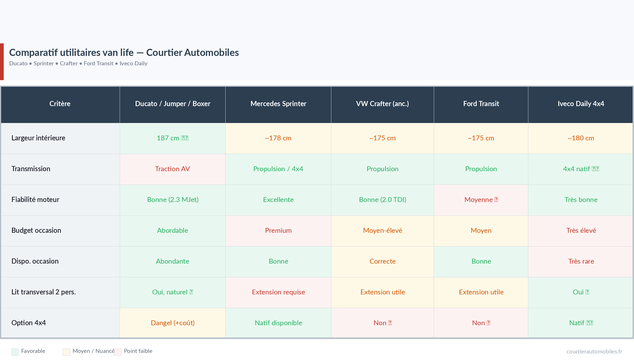
Task: Select the Extension requise cell
Action: tap(278, 292)
